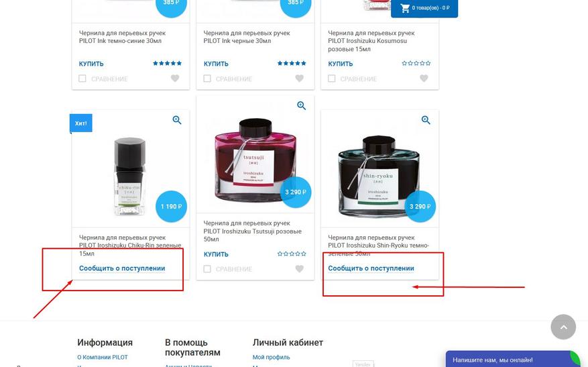The width and height of the screenshot is (588, 367).
Task: Enable compare checkbox for black PILOT ink
Action: 207,78
